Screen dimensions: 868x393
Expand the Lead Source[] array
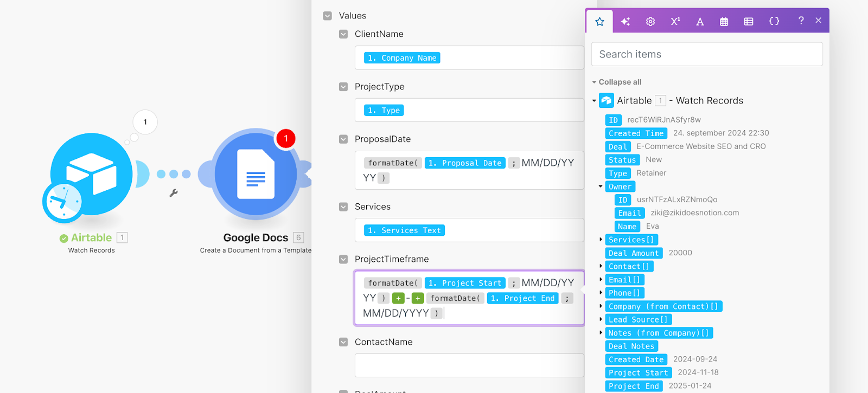601,320
